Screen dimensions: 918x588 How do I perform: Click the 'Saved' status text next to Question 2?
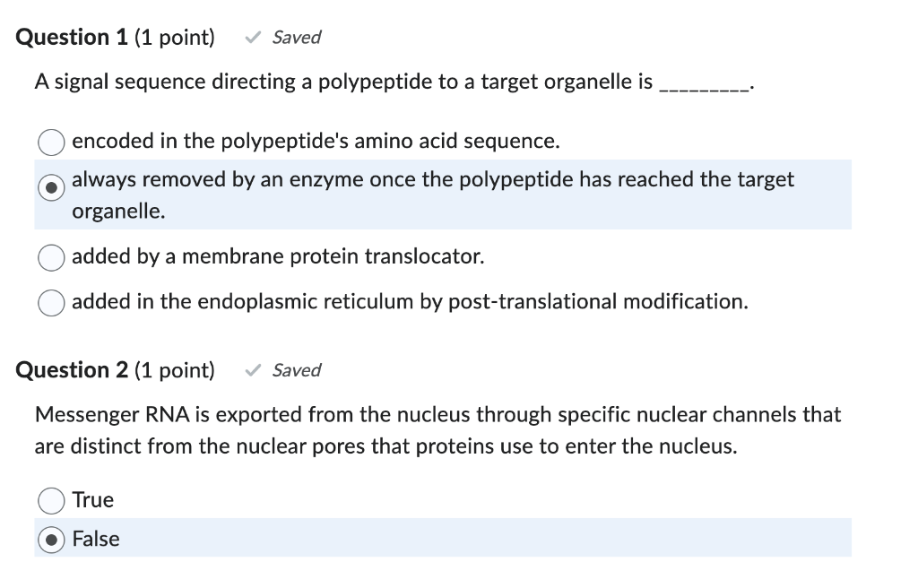[x=296, y=369]
